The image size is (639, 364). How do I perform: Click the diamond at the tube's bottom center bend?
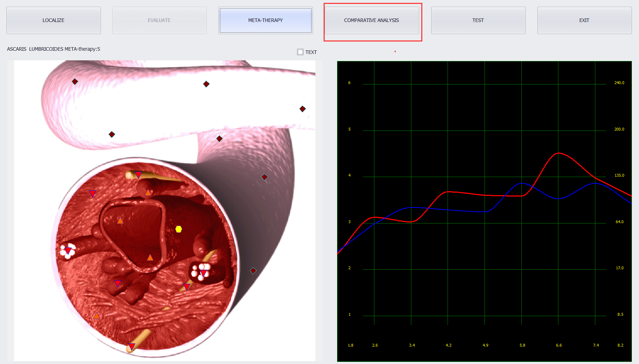tap(220, 139)
